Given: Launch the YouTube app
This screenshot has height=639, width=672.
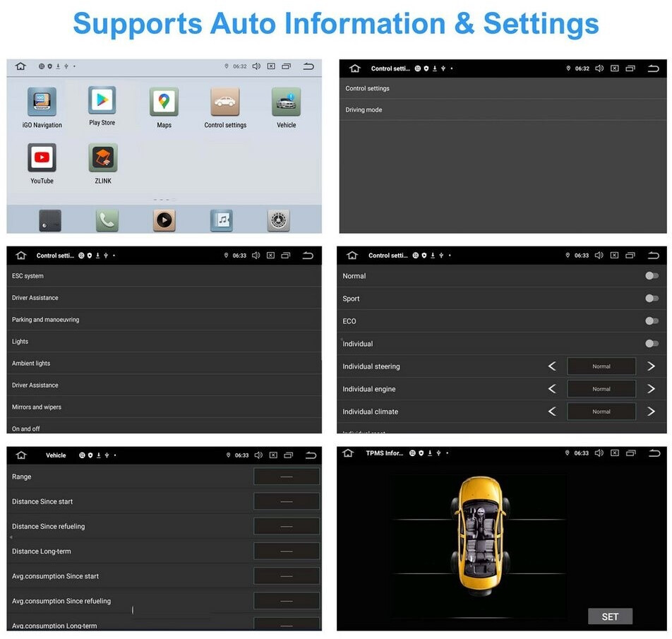Looking at the screenshot, I should (x=42, y=157).
